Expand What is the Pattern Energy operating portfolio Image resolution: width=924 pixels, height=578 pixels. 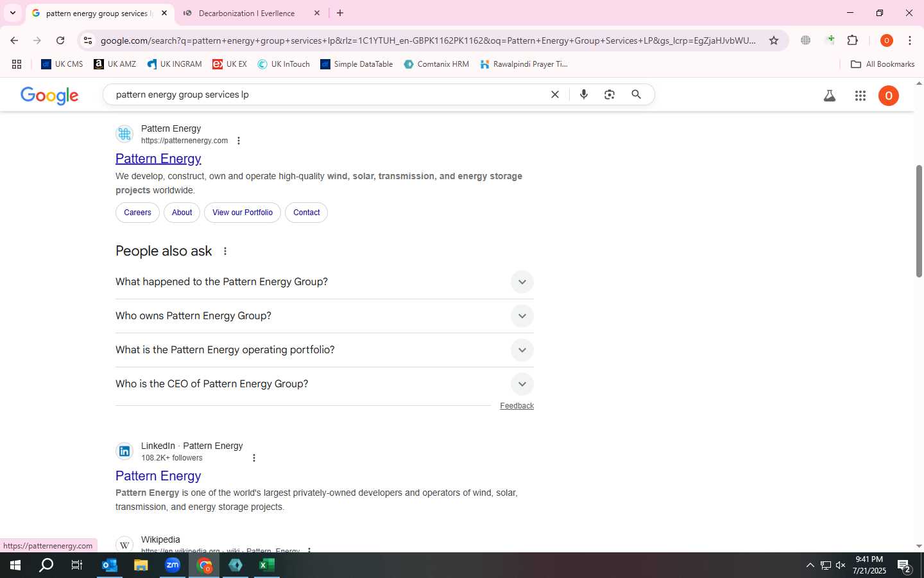325,350
